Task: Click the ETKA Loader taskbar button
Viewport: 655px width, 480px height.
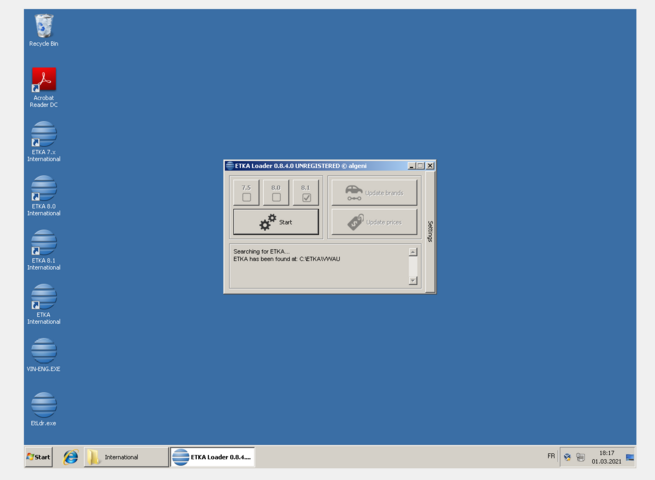Action: [x=212, y=457]
